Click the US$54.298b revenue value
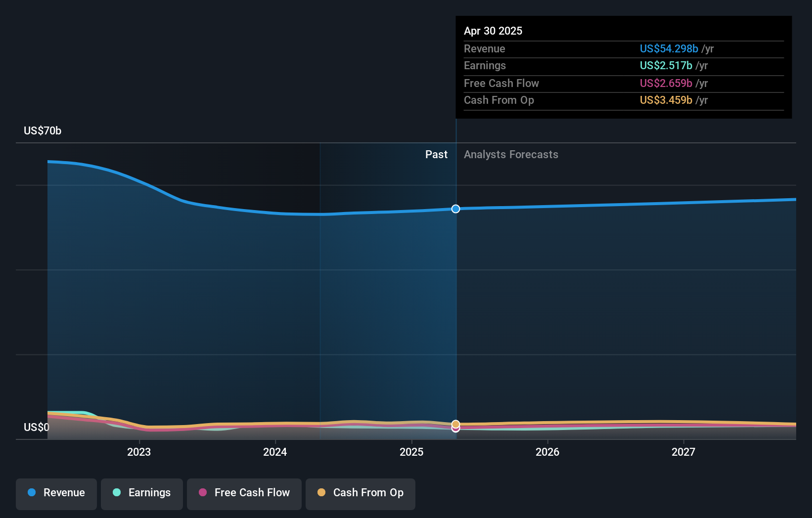The height and width of the screenshot is (518, 812). click(x=669, y=48)
